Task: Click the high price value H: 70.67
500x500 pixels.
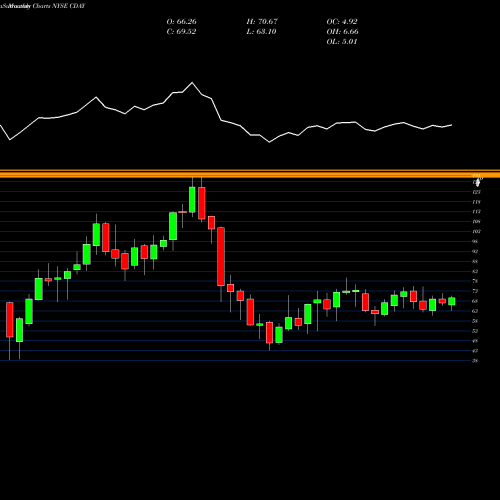Action: click(x=262, y=22)
